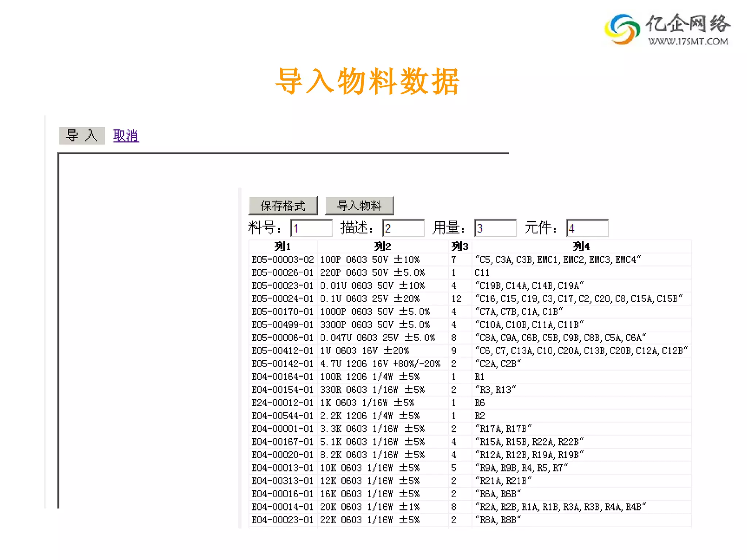Click component cell C11

coord(581,273)
